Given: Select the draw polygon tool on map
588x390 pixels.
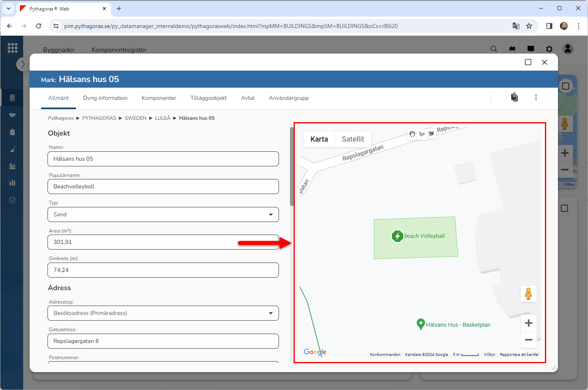Looking at the screenshot, I should coord(422,134).
